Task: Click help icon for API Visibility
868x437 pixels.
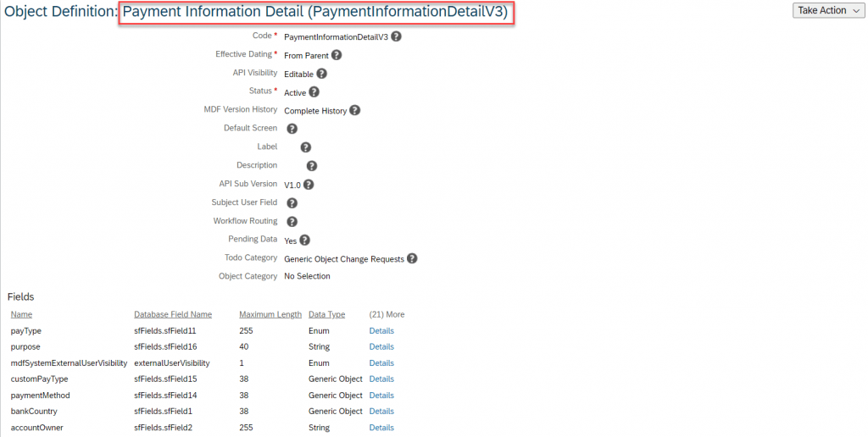Action: 321,74
